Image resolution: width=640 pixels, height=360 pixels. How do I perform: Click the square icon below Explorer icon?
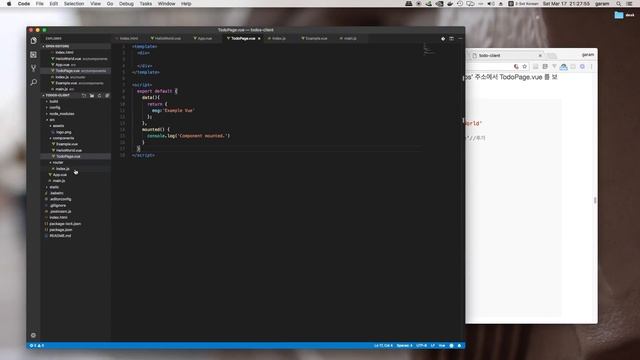point(33,55)
